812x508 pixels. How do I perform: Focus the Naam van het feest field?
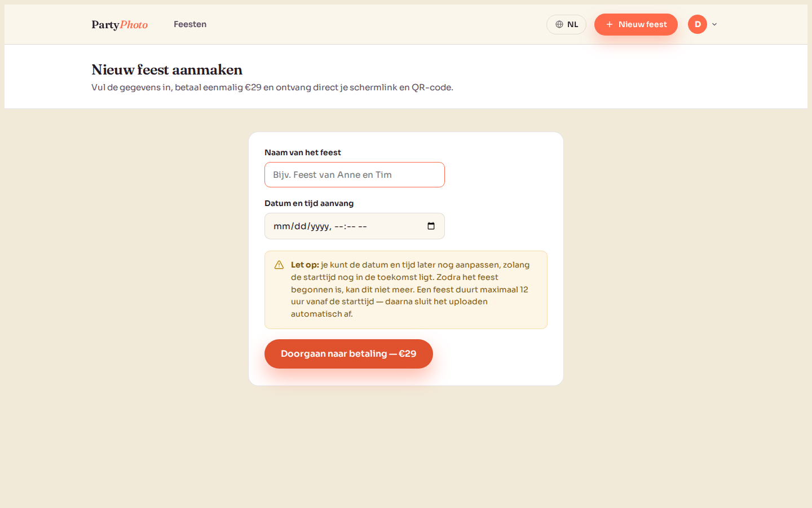point(355,175)
